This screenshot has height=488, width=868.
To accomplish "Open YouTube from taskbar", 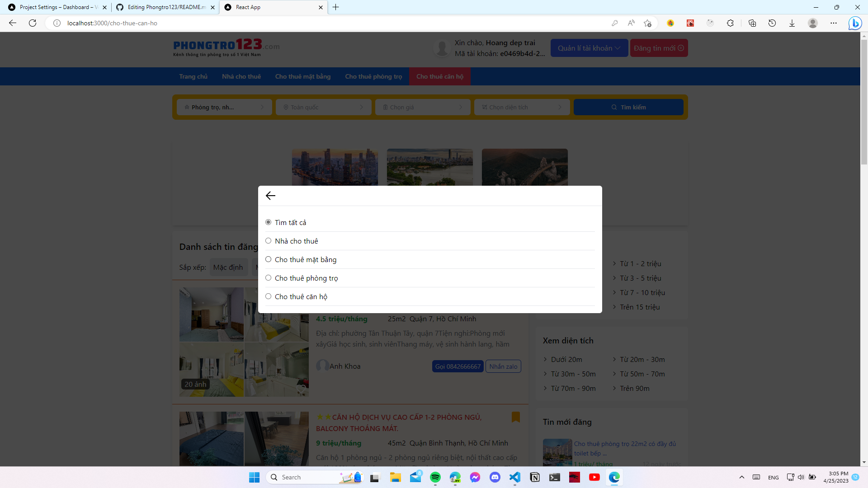I will tap(594, 477).
